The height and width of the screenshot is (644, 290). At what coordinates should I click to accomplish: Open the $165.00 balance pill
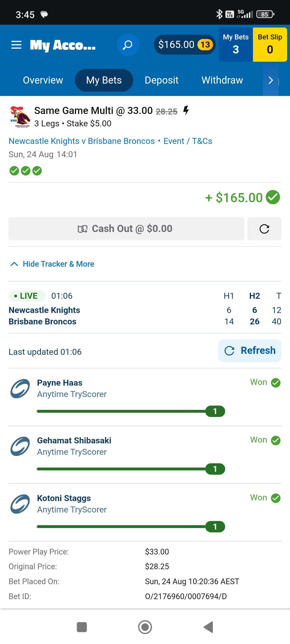click(185, 45)
